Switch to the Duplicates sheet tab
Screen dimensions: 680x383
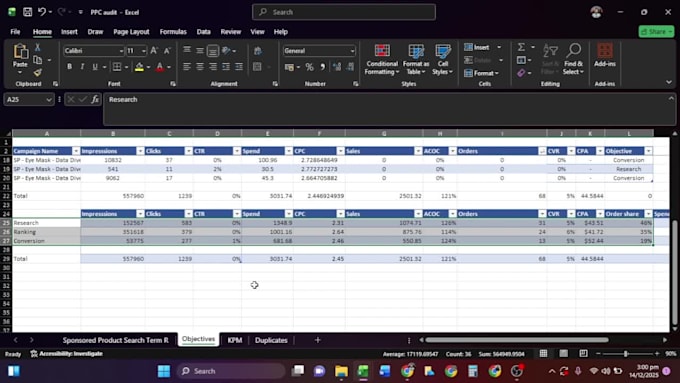click(x=271, y=340)
